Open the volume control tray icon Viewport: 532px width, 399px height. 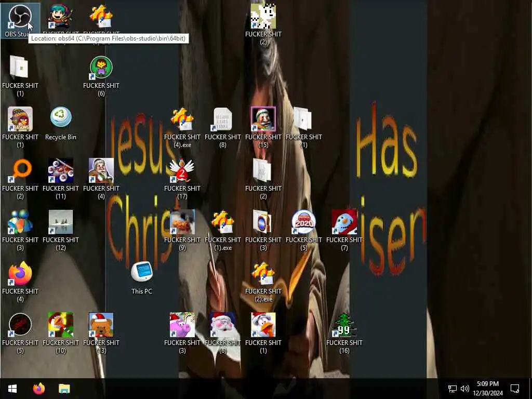[465, 389]
